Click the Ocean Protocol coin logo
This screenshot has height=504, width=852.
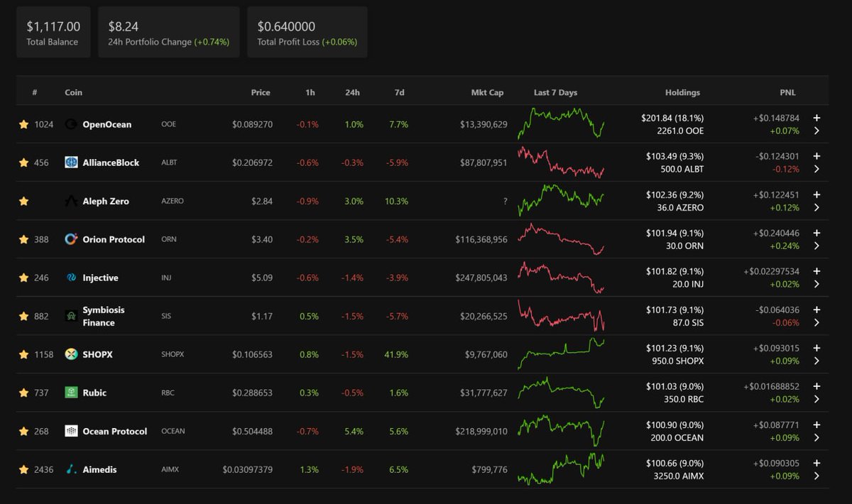pos(71,431)
